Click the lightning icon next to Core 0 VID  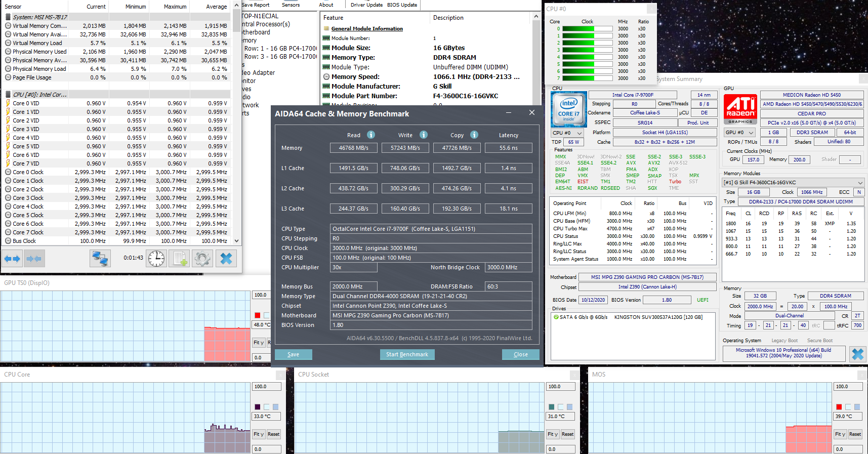(8, 103)
